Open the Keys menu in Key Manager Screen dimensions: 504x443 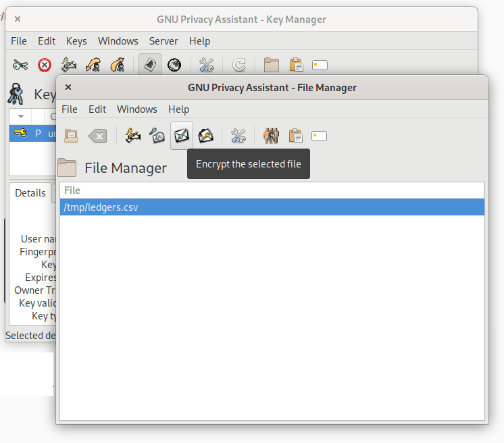(x=76, y=41)
